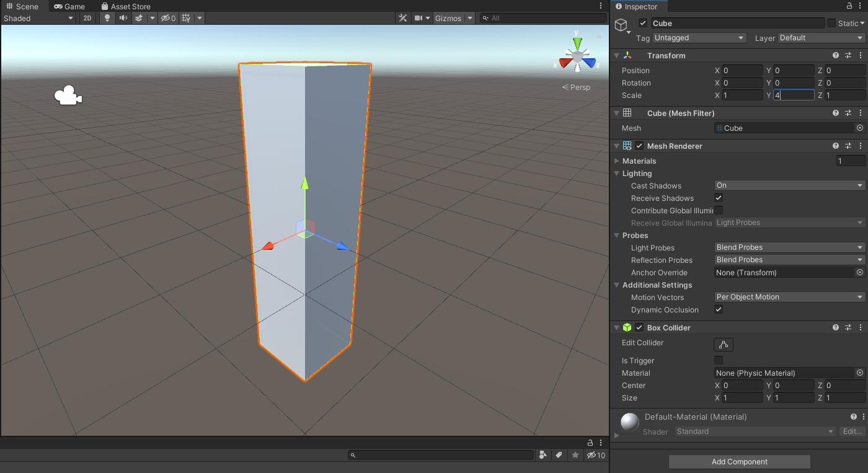The width and height of the screenshot is (868, 473).
Task: Check the Static checkbox
Action: pos(831,23)
